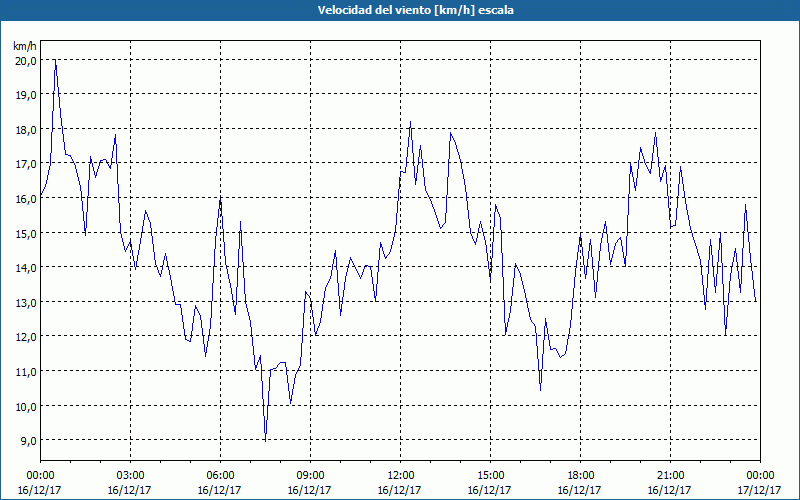
Task: Select the 14,0 y-axis label
Action: [x=26, y=268]
